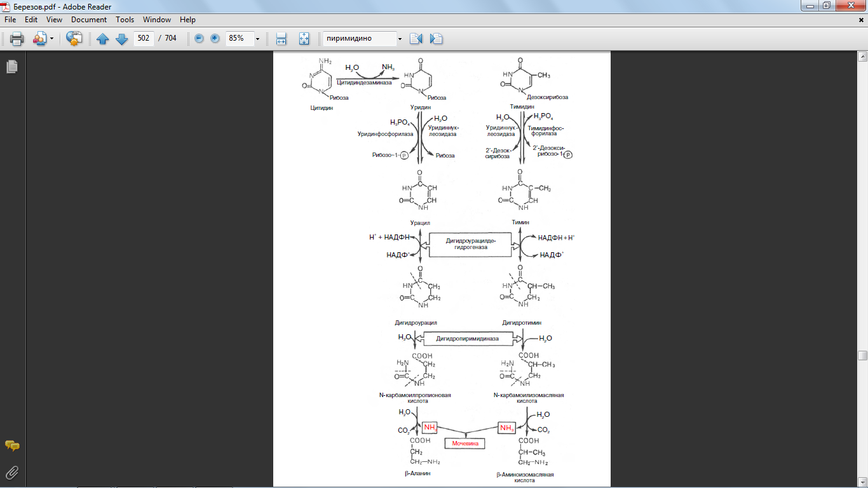Click the Дигидроурацилдегидрогеназа enzyme box
868x488 pixels.
[x=470, y=244]
